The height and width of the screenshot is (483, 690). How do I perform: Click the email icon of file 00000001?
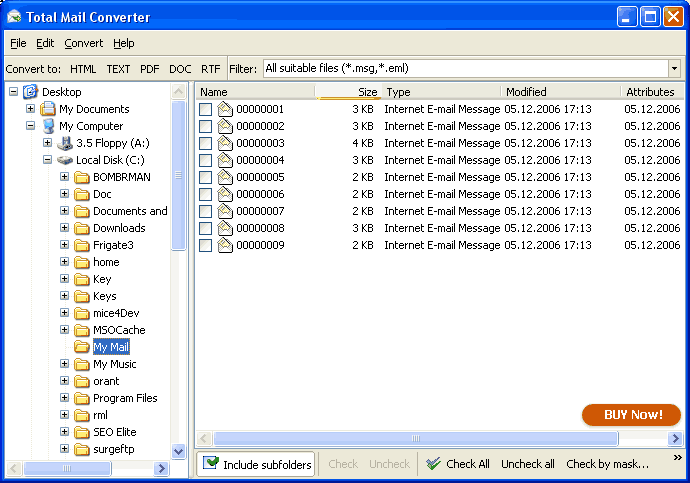[x=225, y=109]
